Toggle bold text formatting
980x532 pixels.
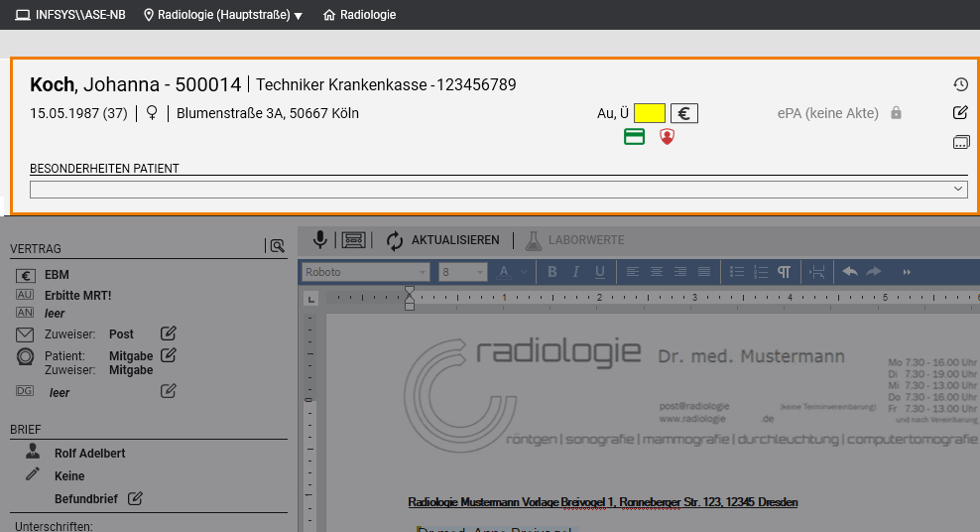click(552, 272)
